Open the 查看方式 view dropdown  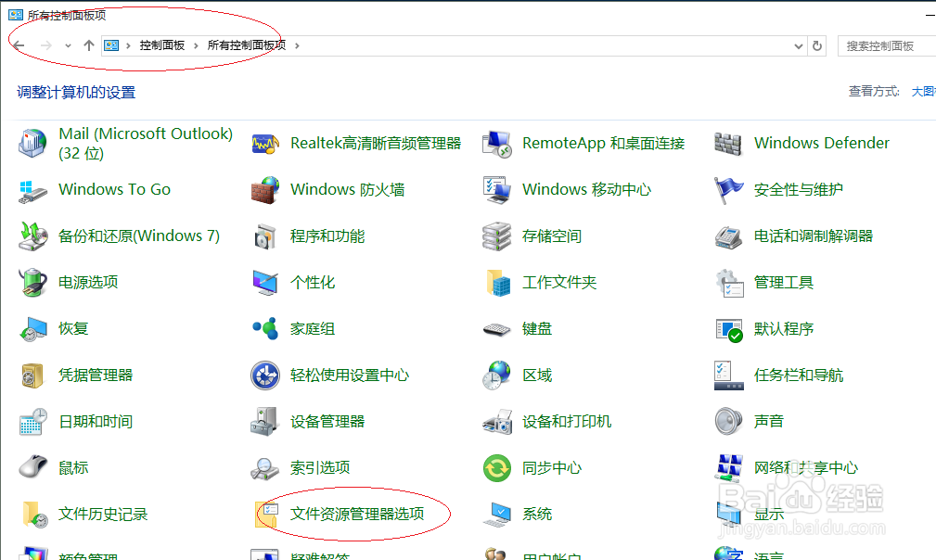click(923, 91)
